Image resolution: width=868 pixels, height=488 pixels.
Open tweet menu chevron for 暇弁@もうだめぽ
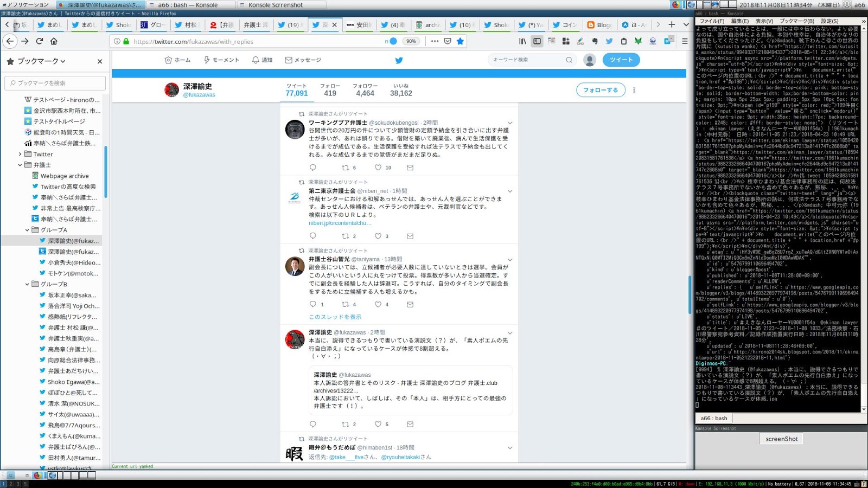(x=510, y=448)
